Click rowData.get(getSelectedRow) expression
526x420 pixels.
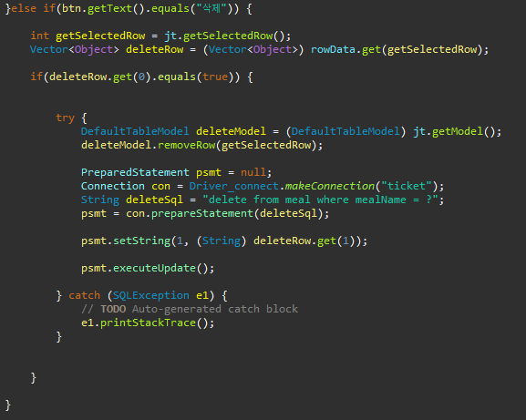pyautogui.click(x=397, y=49)
